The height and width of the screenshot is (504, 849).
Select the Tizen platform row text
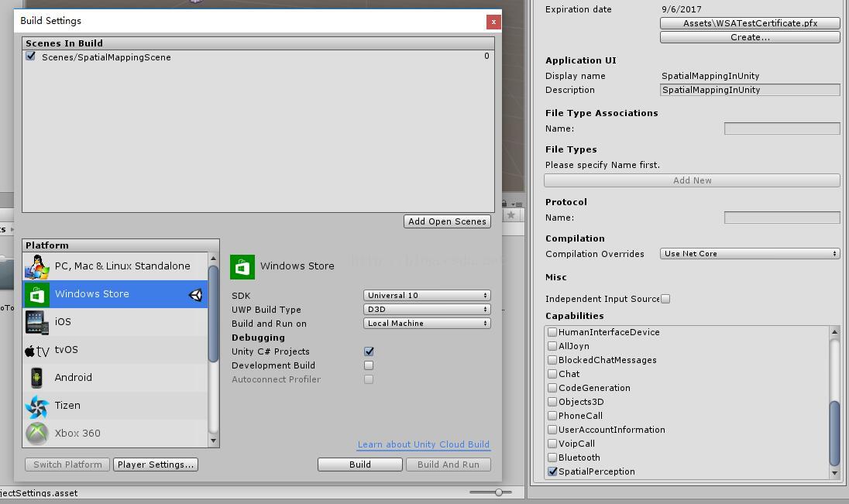pyautogui.click(x=67, y=406)
